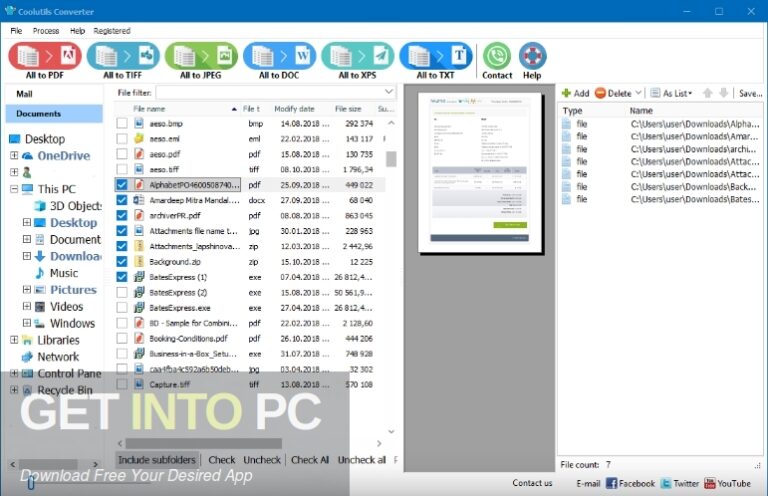Click the All to JPEG converter icon

pos(201,56)
